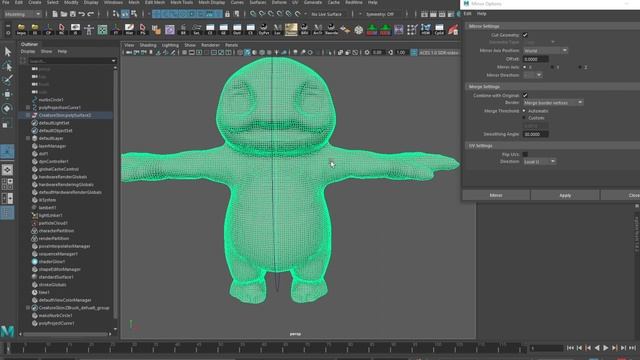Click the red pen house shelf icon
Screen dimensions: 640x360
[453, 29]
